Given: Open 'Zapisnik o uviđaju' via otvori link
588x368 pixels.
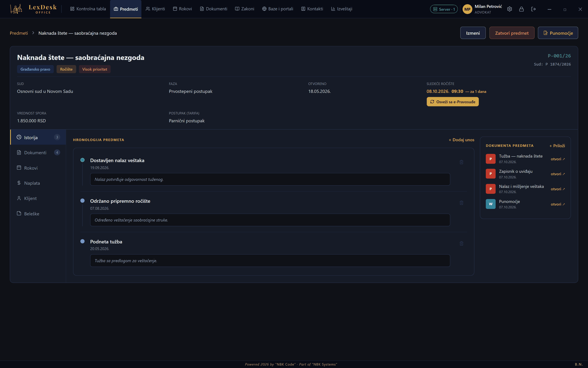Looking at the screenshot, I should click(x=558, y=174).
